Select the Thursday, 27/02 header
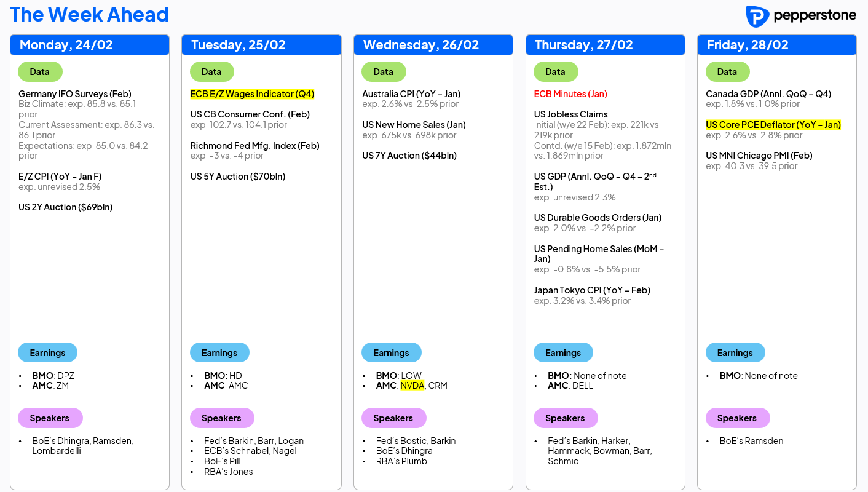868x492 pixels. coord(606,45)
